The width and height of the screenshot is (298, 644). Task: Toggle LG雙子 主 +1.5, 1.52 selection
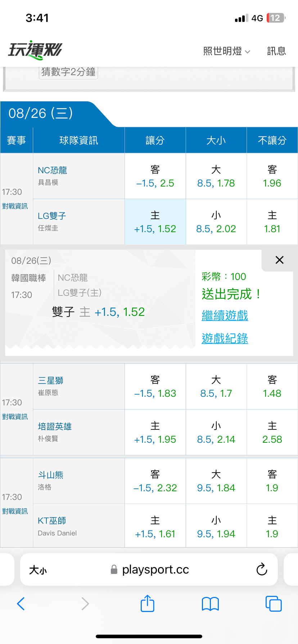(x=155, y=222)
